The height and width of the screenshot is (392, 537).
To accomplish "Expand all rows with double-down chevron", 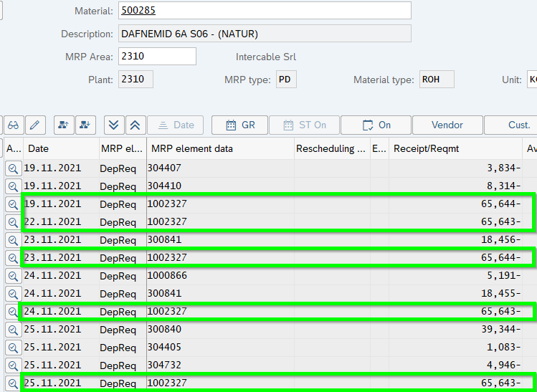I will point(114,125).
